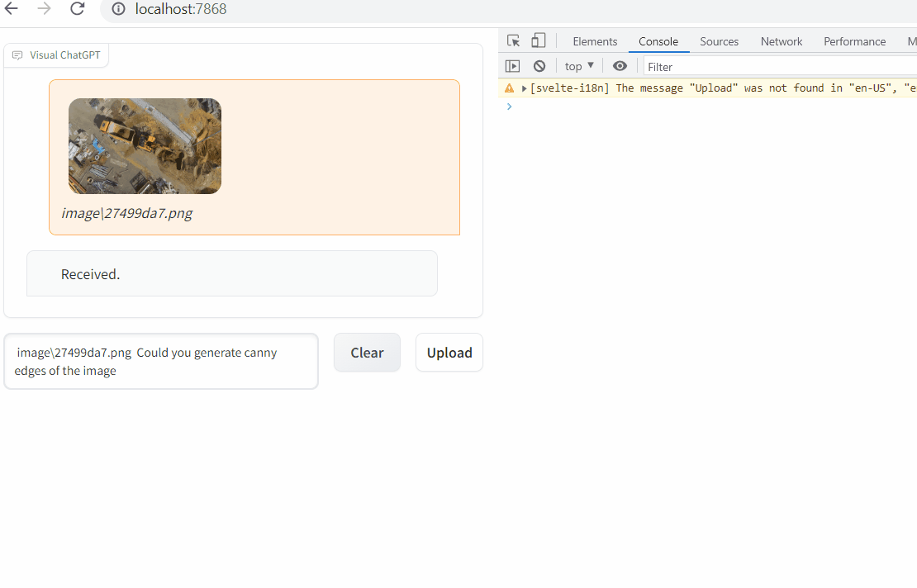Open a live expression with the eye icon
Viewport: 917px width, 588px height.
tap(620, 65)
